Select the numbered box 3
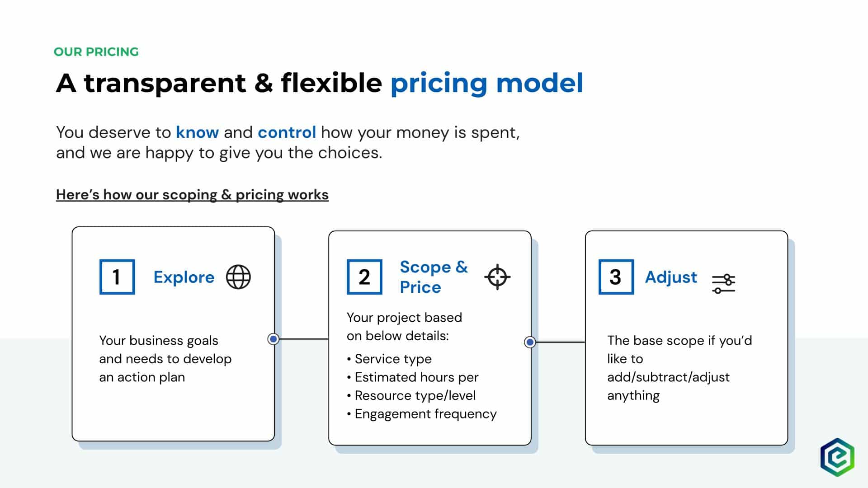 pos(616,277)
